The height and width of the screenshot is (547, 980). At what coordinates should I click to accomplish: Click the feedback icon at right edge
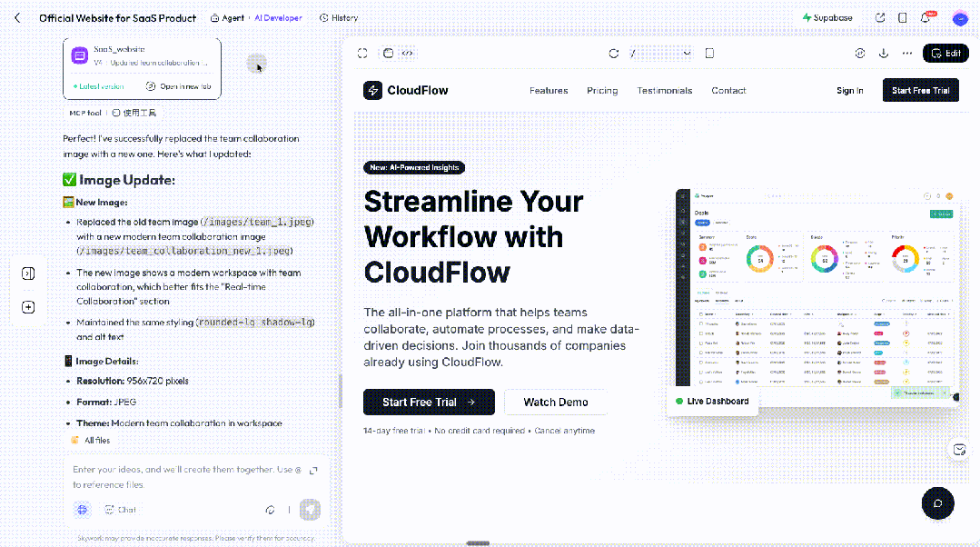tap(960, 450)
